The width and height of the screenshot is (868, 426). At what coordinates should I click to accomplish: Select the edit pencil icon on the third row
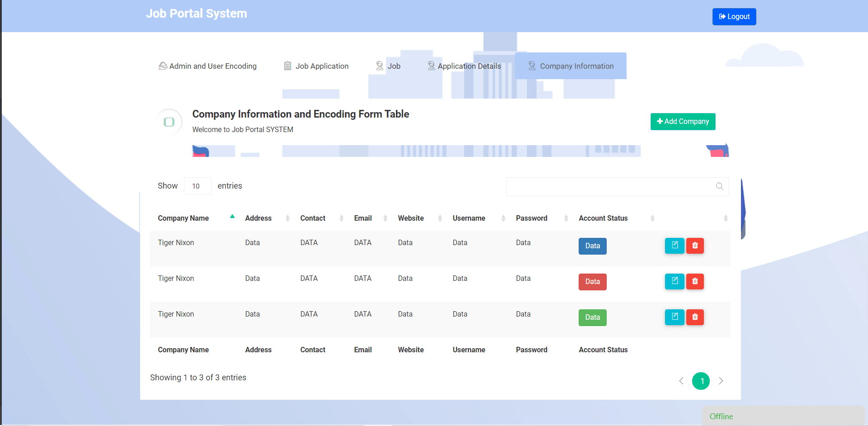(675, 317)
